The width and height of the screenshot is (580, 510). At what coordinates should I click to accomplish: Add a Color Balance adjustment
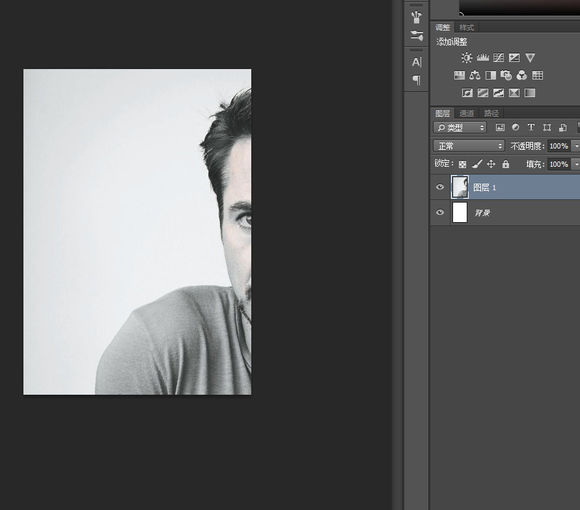click(475, 75)
